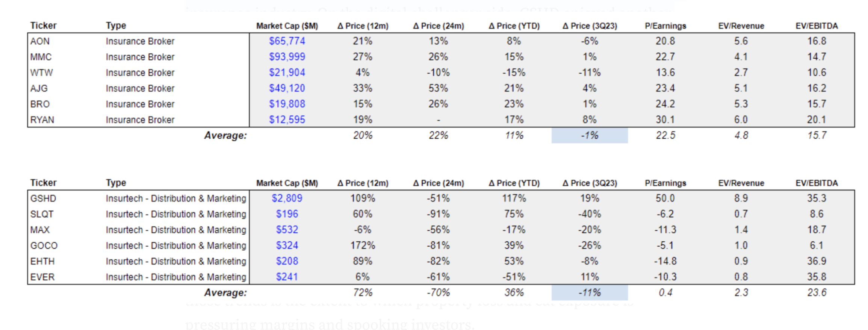Select the GSHD ticker cell

pyautogui.click(x=43, y=198)
